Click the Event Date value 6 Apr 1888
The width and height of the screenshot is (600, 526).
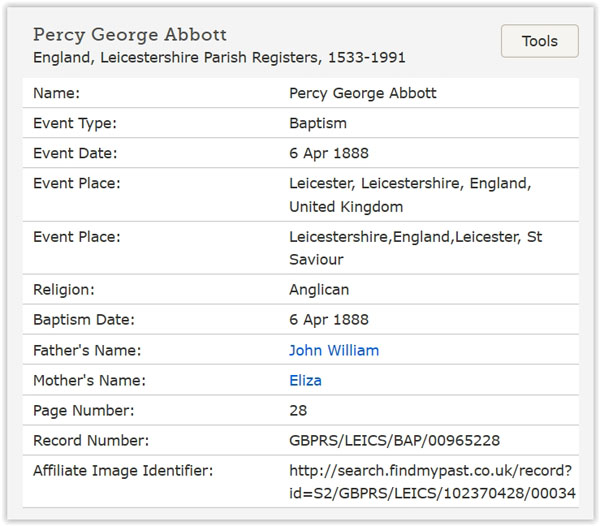329,153
